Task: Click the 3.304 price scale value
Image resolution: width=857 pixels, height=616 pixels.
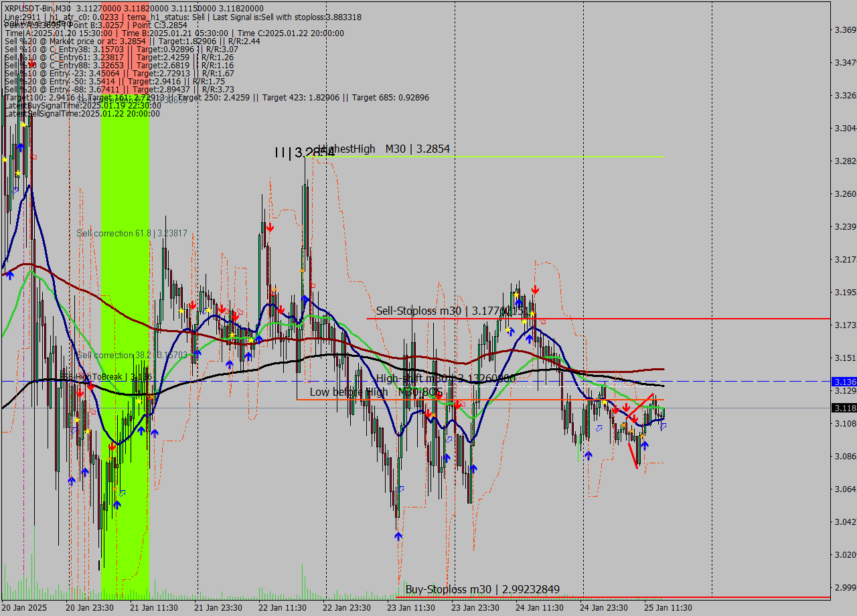Action: (x=846, y=128)
